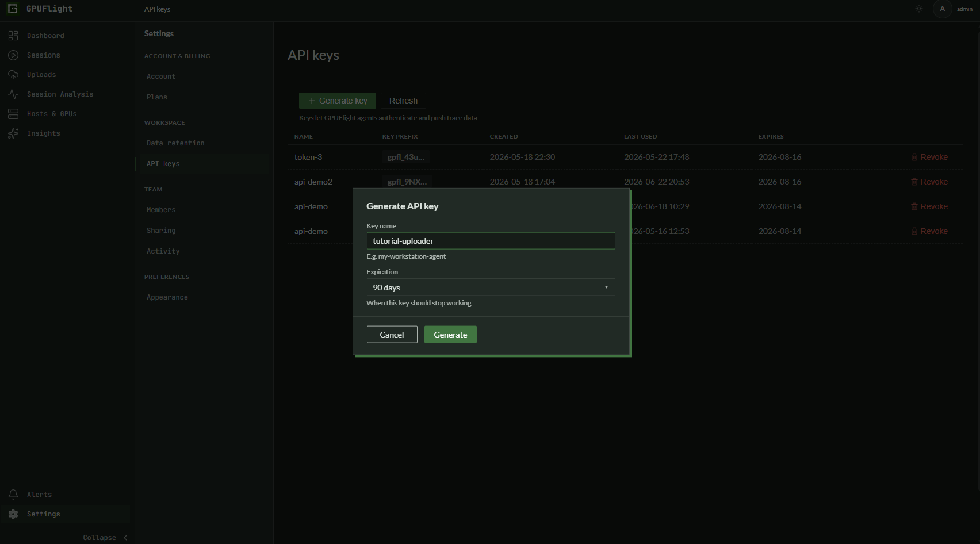This screenshot has width=980, height=544.
Task: Click the NAME column header
Action: (x=304, y=137)
